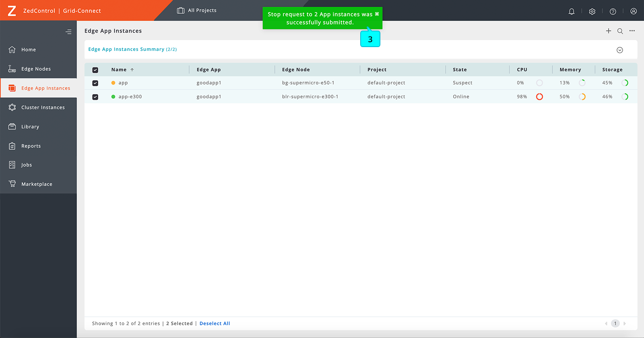644x338 pixels.
Task: Go to next page arrow
Action: 625,324
